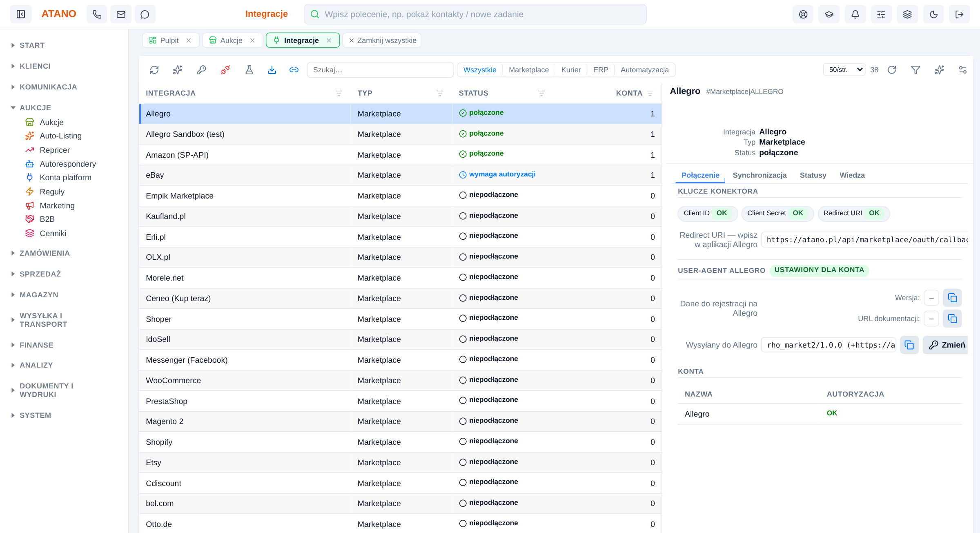
Task: Select the Wszystkie filter
Action: [480, 70]
